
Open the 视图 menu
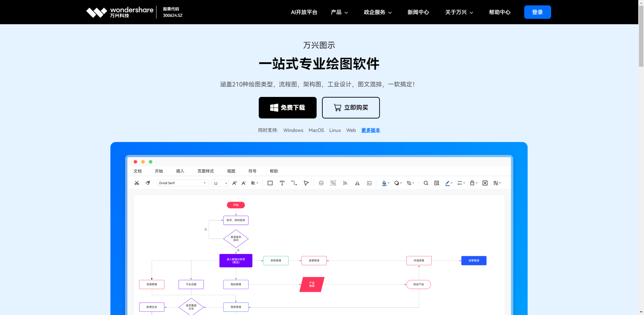pos(231,171)
